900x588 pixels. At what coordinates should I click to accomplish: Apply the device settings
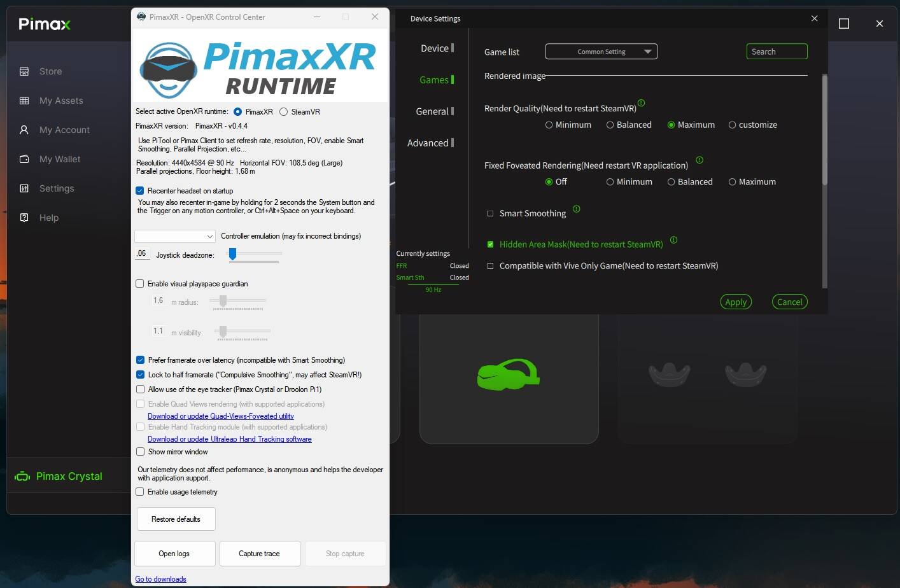click(x=735, y=302)
